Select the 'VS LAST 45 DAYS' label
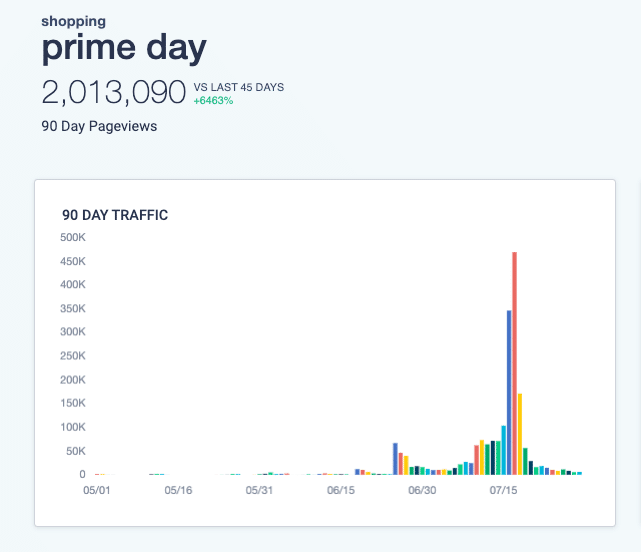Viewport: 641px width, 552px height. [239, 87]
